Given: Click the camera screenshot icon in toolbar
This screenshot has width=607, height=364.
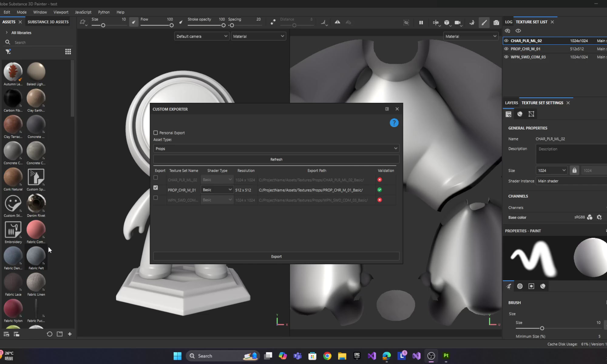Looking at the screenshot, I should 496,22.
